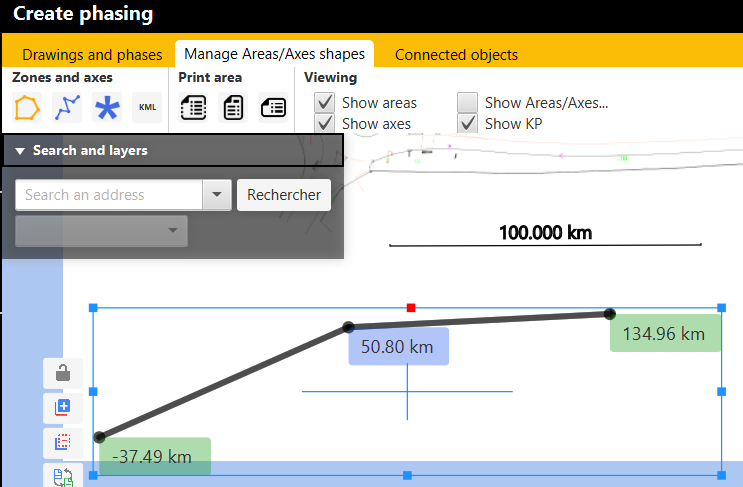Click the blue asterisk tool icon

point(107,108)
